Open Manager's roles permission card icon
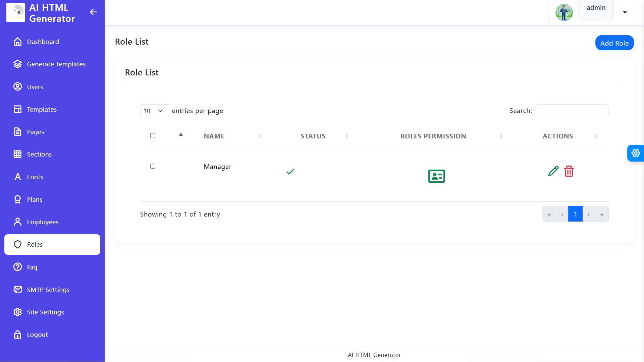 pyautogui.click(x=436, y=176)
